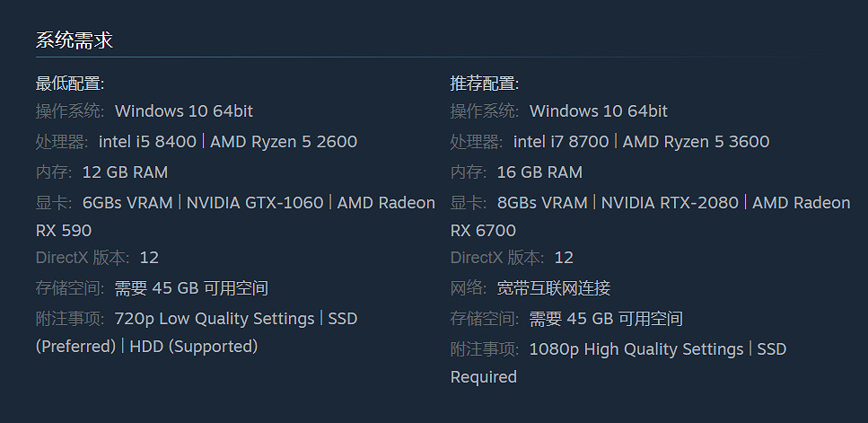The width and height of the screenshot is (868, 423).
Task: Click the 最低配置 label
Action: click(x=70, y=84)
